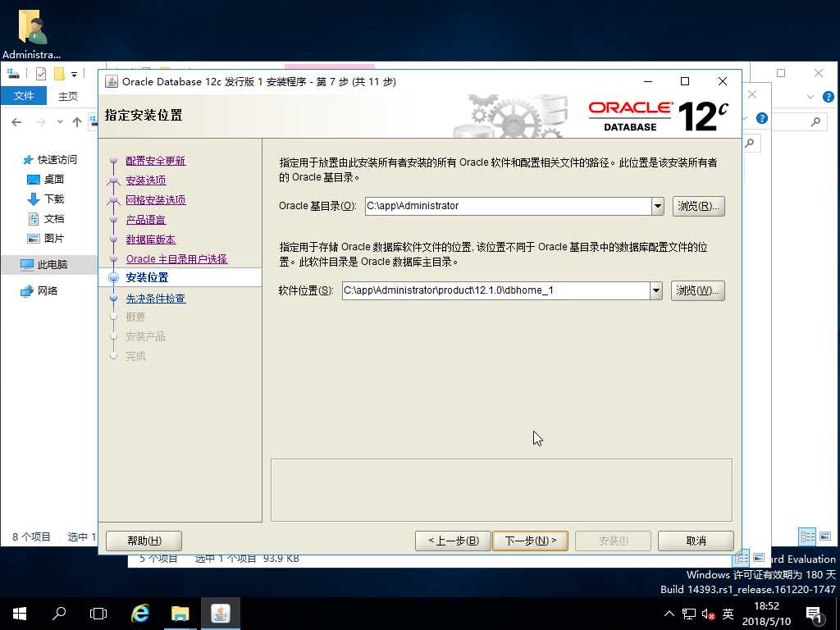Go to 先决条件检查 step
Screen dimensions: 840x630
point(155,299)
